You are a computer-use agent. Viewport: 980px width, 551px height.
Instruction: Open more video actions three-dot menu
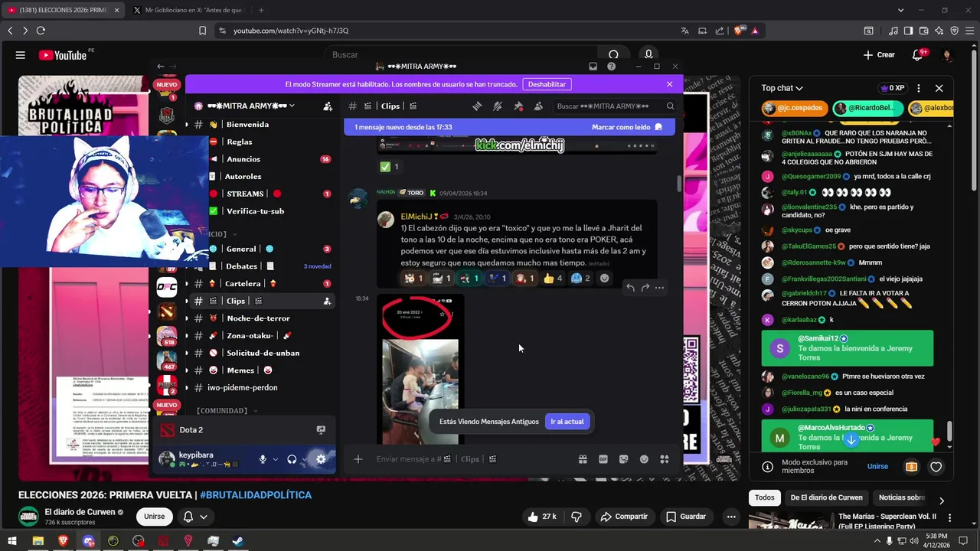(x=731, y=517)
